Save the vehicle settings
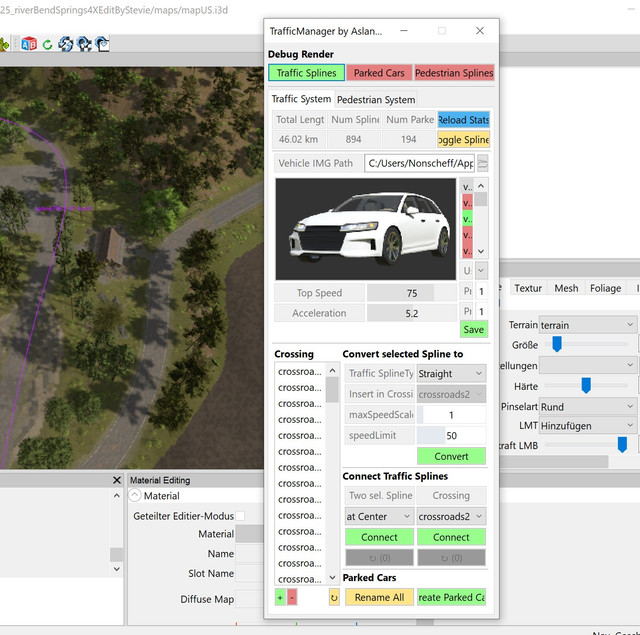This screenshot has height=635, width=640. point(473,329)
